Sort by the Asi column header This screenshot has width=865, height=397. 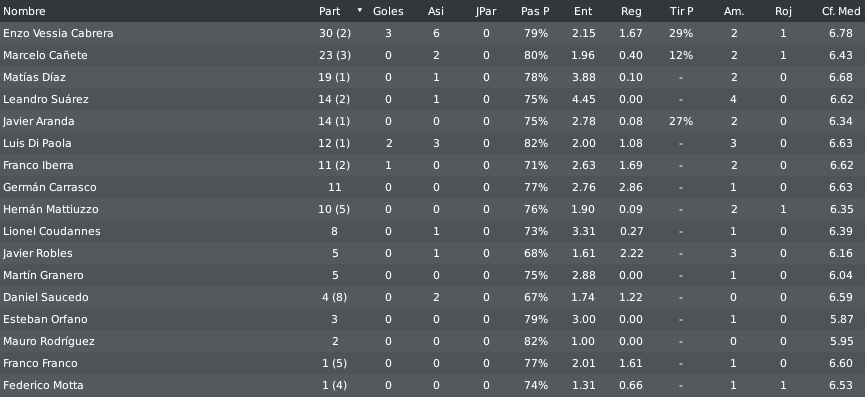point(435,11)
